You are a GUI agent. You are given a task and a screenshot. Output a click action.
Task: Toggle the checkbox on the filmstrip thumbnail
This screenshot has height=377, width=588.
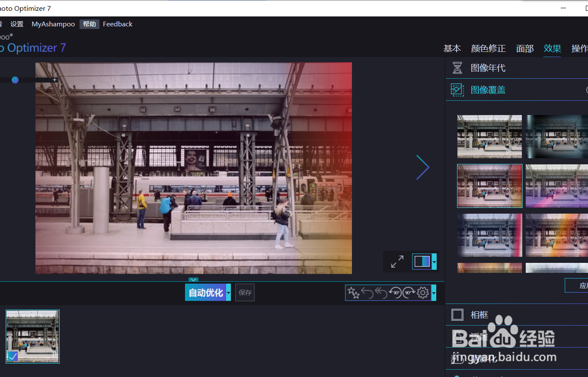[x=13, y=356]
